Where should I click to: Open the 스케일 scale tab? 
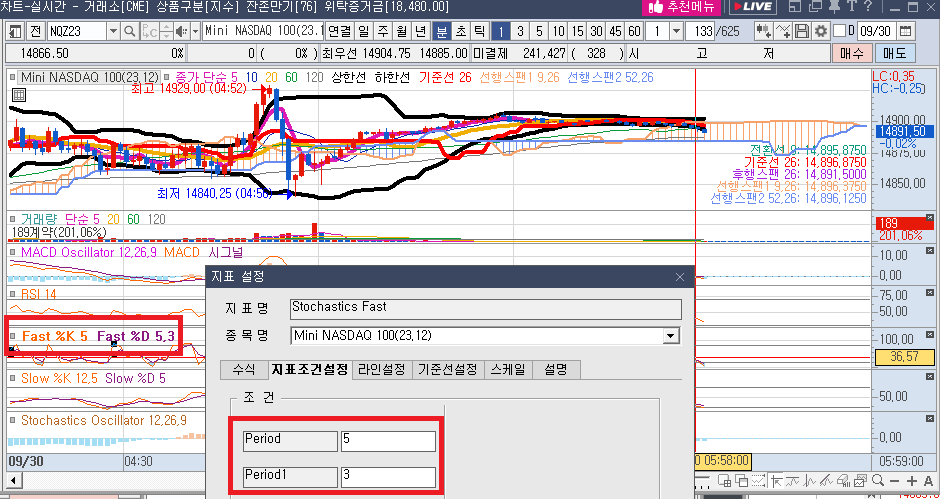tap(508, 369)
